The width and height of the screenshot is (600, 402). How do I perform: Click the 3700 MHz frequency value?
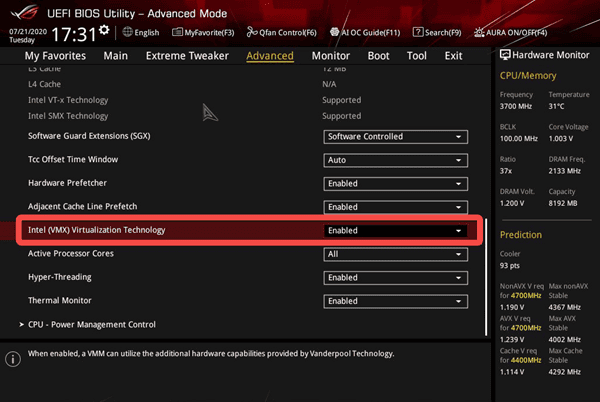(x=516, y=106)
